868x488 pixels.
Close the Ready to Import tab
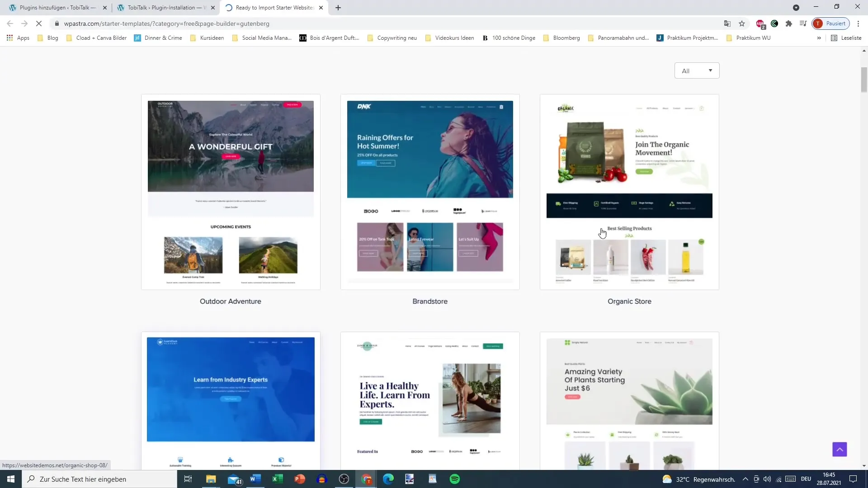click(x=321, y=8)
